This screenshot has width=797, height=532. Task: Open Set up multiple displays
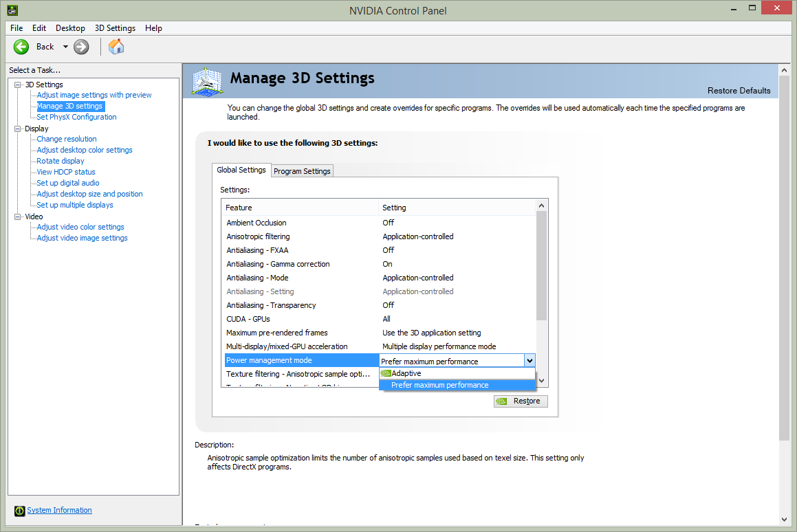tap(75, 205)
